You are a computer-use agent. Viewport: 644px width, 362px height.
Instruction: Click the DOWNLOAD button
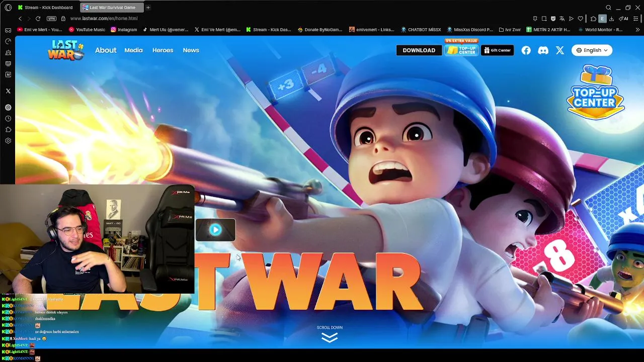pyautogui.click(x=419, y=50)
